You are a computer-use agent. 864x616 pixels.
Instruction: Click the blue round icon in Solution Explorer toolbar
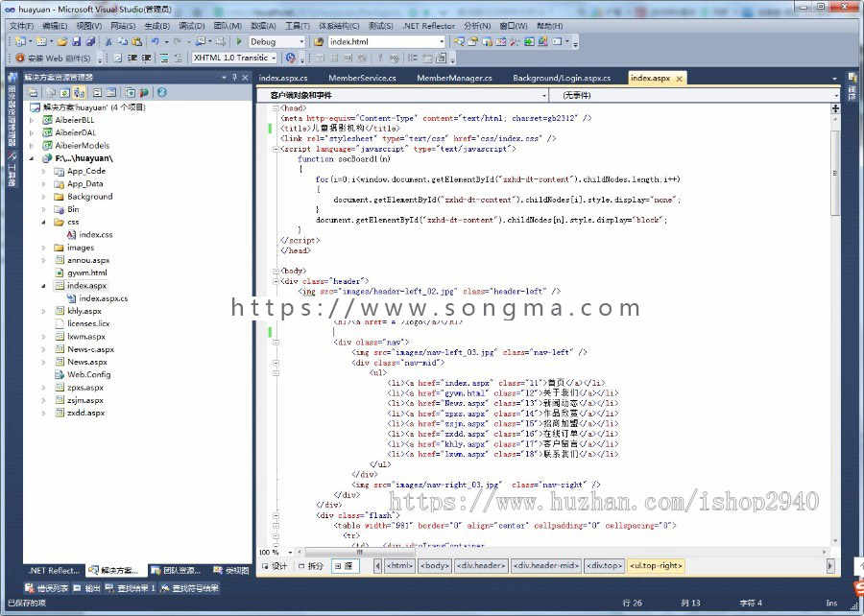[162, 92]
